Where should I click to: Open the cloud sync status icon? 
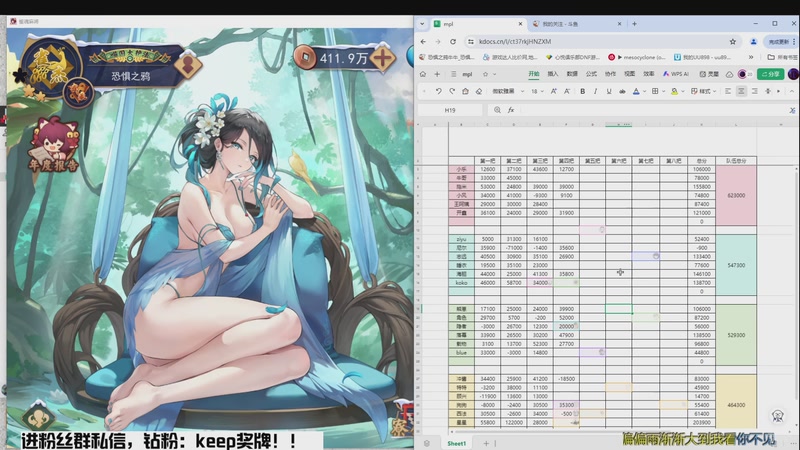730,74
